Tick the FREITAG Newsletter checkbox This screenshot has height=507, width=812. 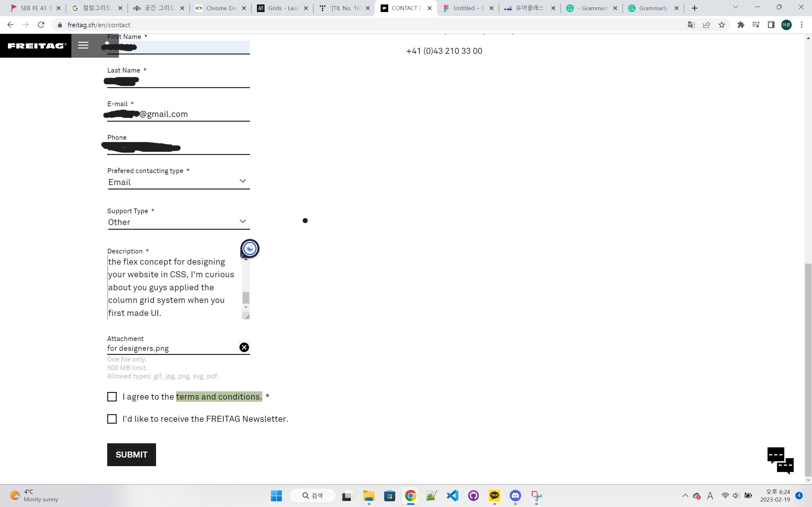pos(112,419)
